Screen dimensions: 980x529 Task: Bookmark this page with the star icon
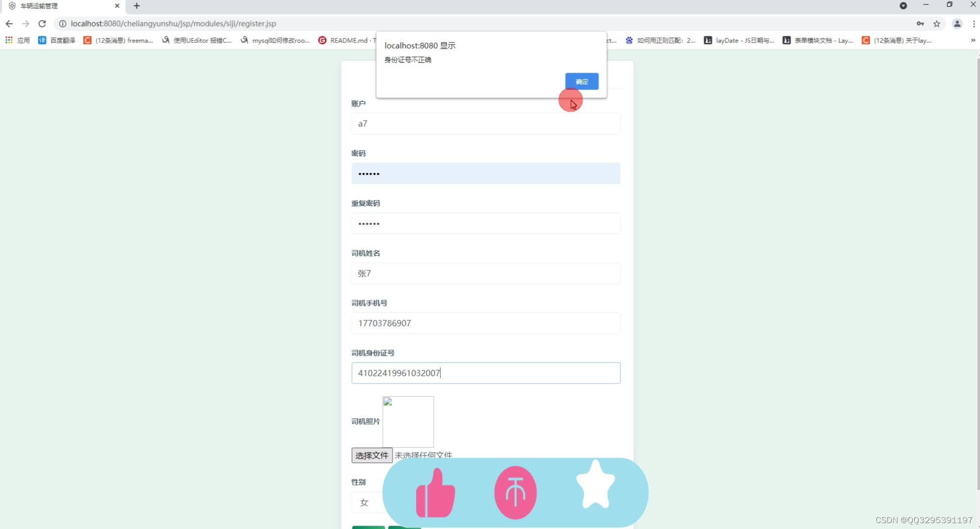point(937,24)
